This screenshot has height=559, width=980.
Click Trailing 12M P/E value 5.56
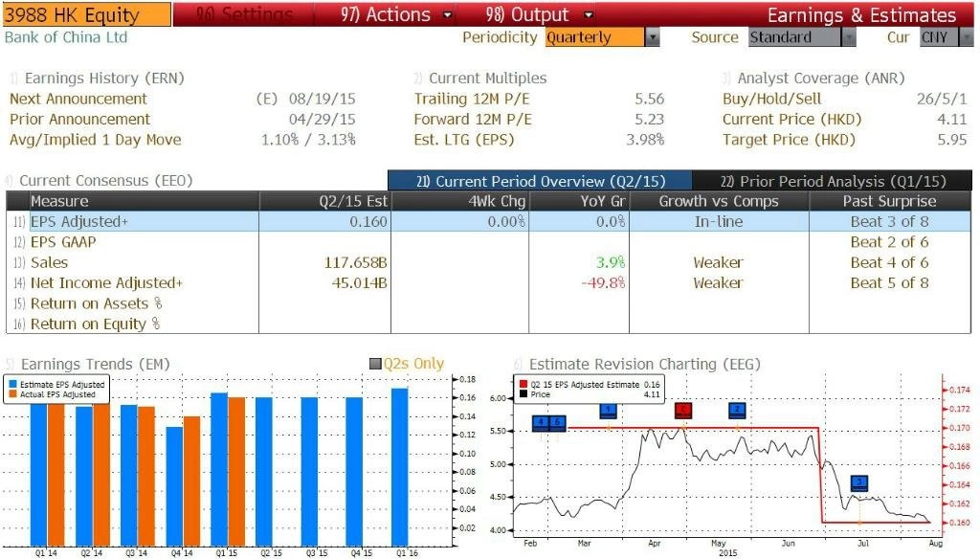click(x=650, y=99)
